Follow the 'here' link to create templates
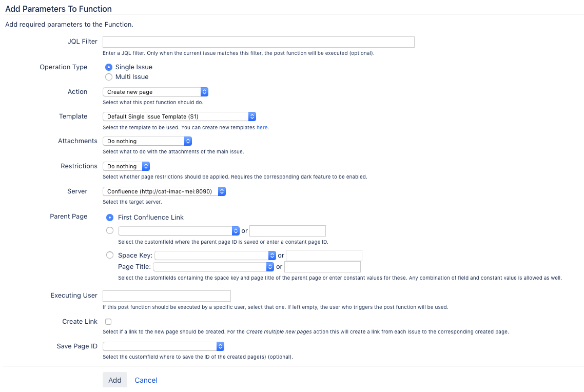Viewport: 584px width, 392px height. click(262, 127)
